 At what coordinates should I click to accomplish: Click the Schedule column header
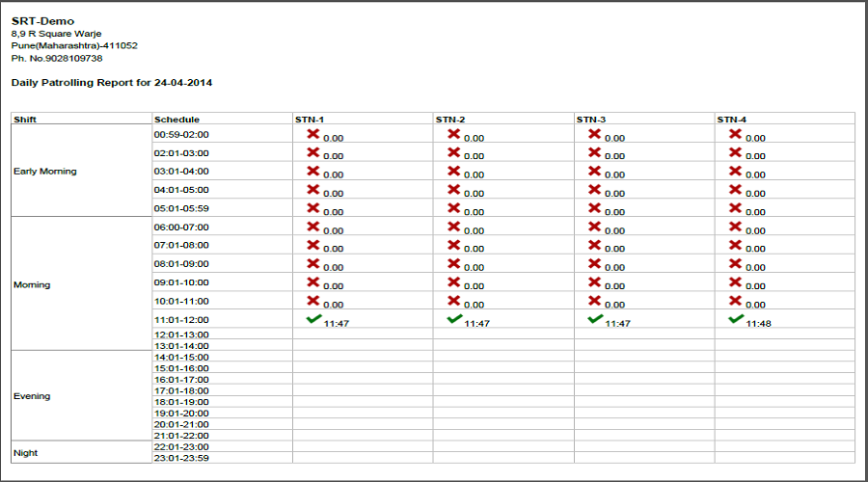pyautogui.click(x=176, y=120)
